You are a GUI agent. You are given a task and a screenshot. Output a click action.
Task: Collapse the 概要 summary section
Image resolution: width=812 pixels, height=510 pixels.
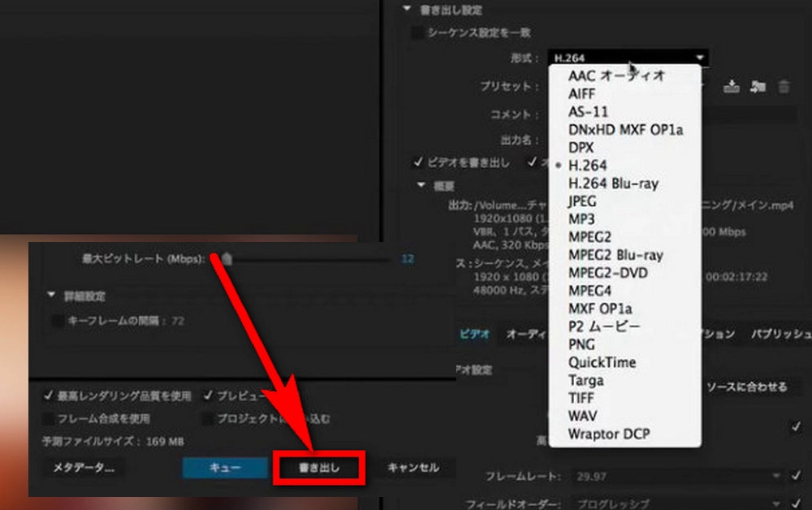pos(421,184)
